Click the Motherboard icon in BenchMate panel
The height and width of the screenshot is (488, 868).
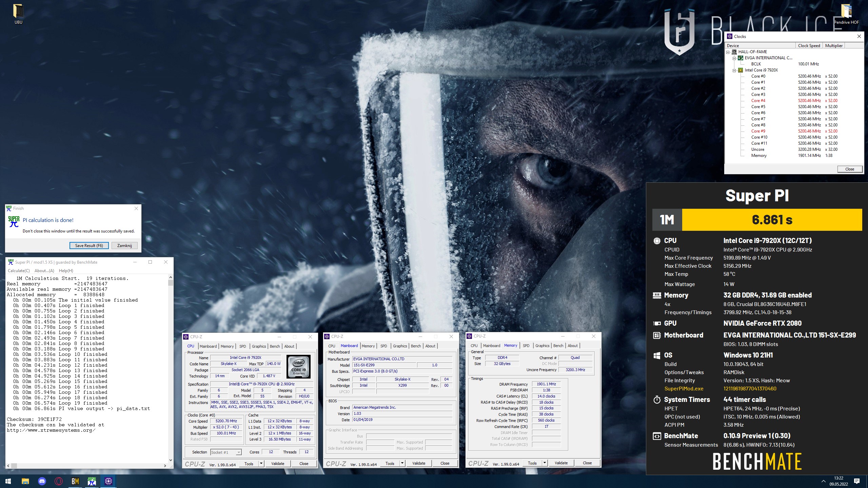pyautogui.click(x=657, y=335)
